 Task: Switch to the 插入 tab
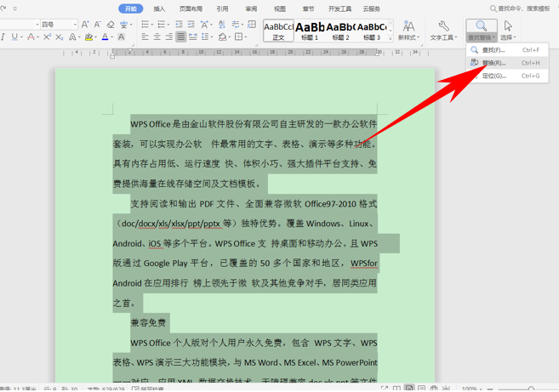(x=159, y=9)
